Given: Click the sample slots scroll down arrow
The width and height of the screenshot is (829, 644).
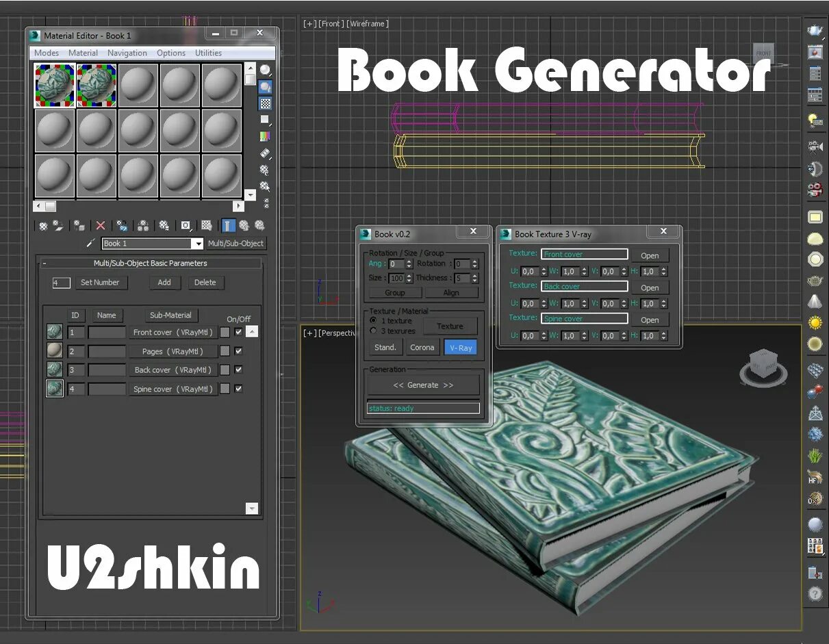Looking at the screenshot, I should click(251, 196).
